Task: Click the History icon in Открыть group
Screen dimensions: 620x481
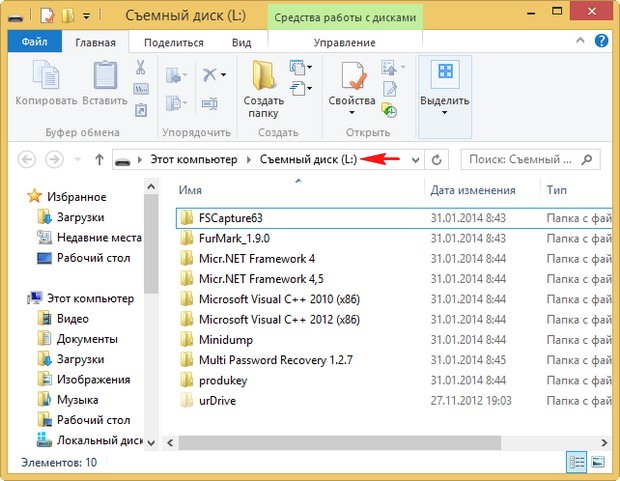Action: tap(388, 110)
